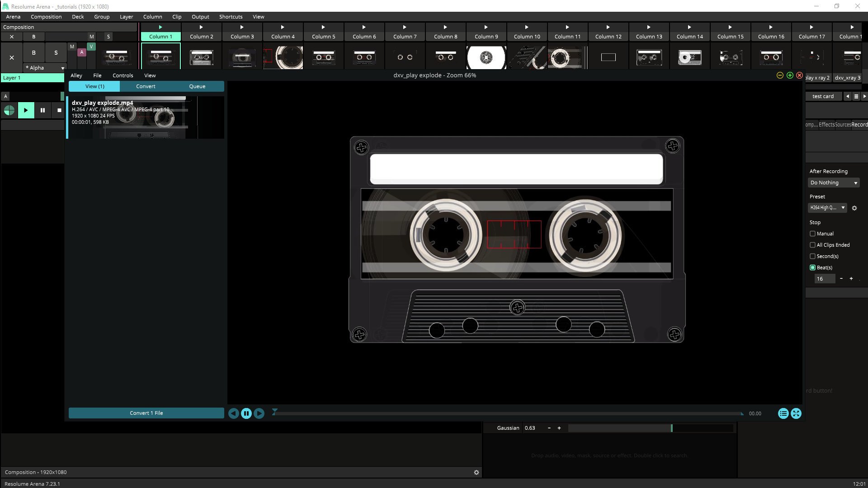Open the record preset settings gear

point(854,208)
